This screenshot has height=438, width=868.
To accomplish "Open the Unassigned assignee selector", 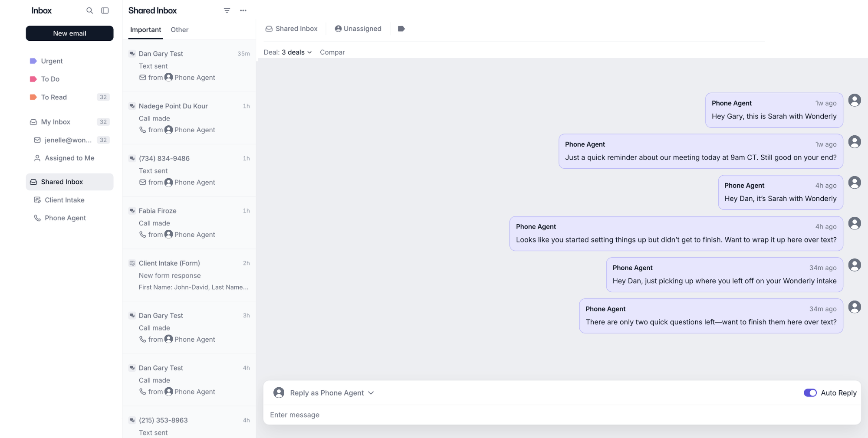I will coord(358,29).
